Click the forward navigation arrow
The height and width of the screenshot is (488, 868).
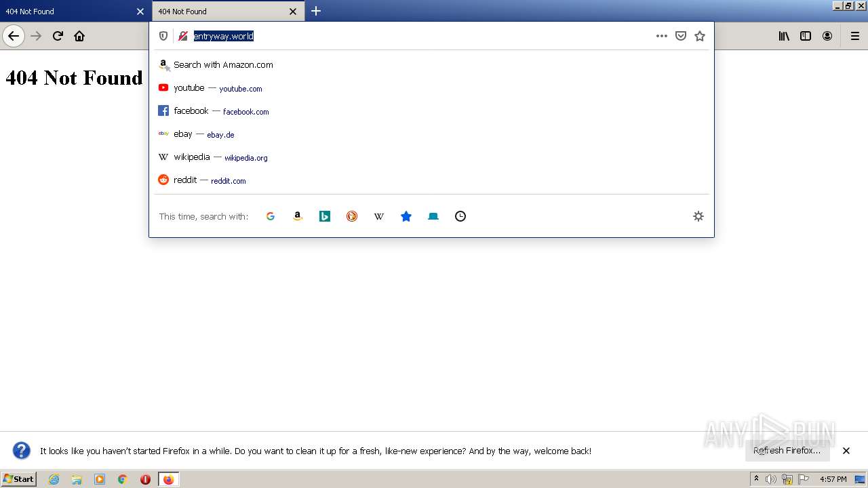click(x=36, y=36)
